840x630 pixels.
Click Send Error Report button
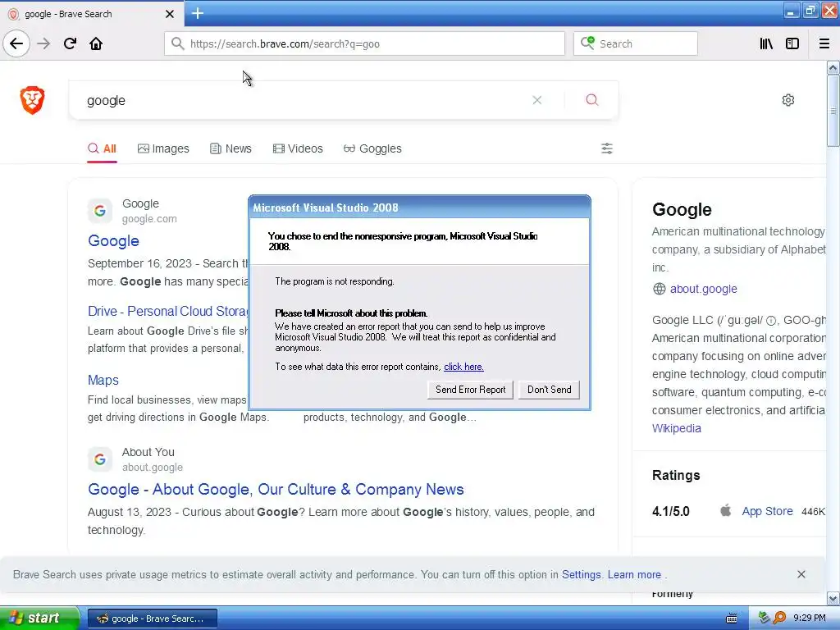[x=470, y=390]
